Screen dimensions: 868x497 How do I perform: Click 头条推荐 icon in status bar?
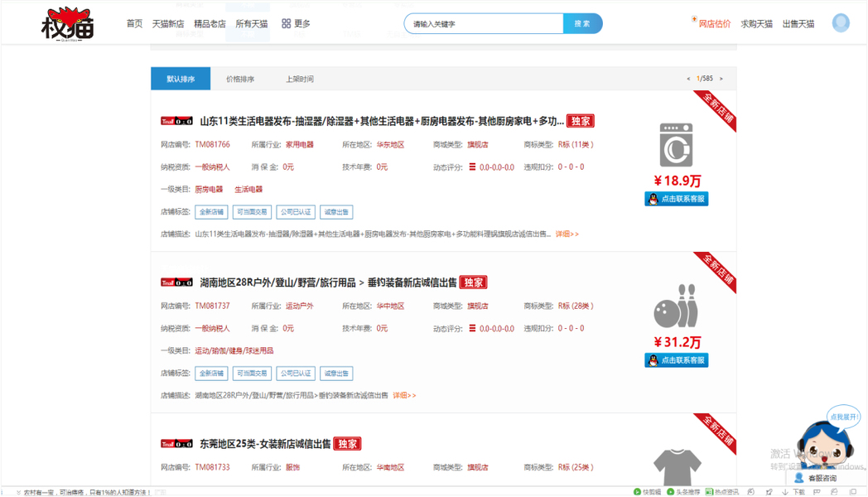click(x=670, y=492)
